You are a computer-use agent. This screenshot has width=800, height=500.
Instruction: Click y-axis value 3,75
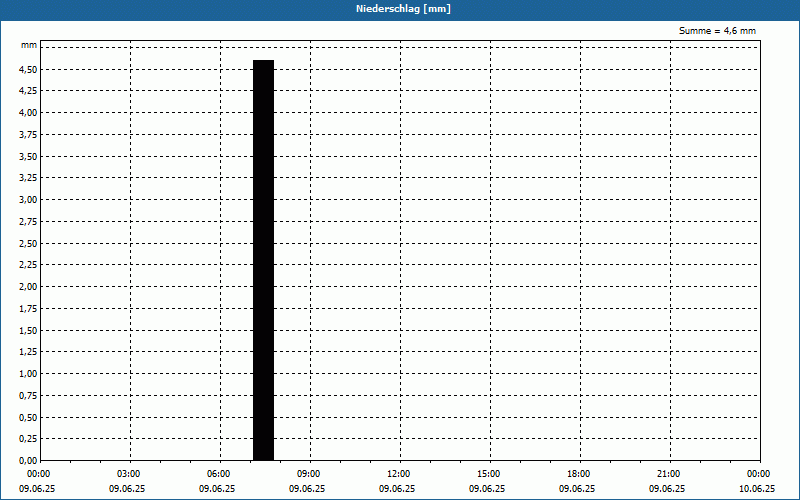[28, 135]
